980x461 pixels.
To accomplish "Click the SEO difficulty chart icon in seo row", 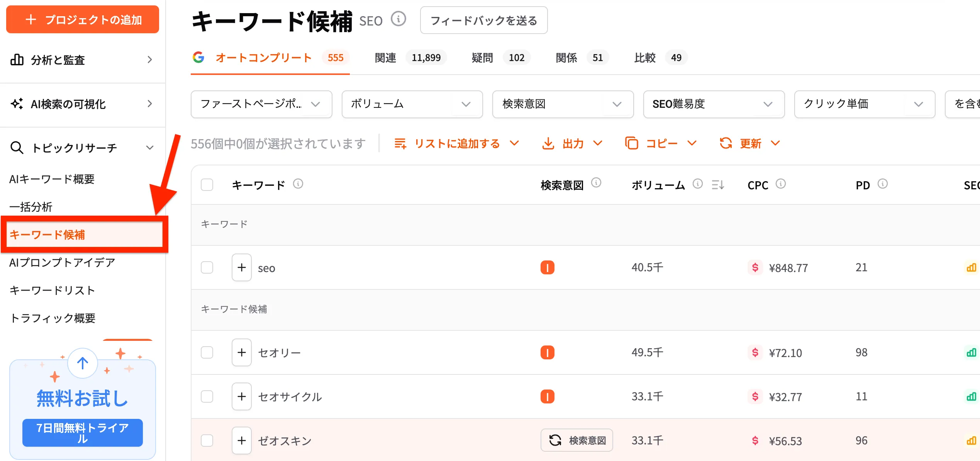I will [972, 267].
